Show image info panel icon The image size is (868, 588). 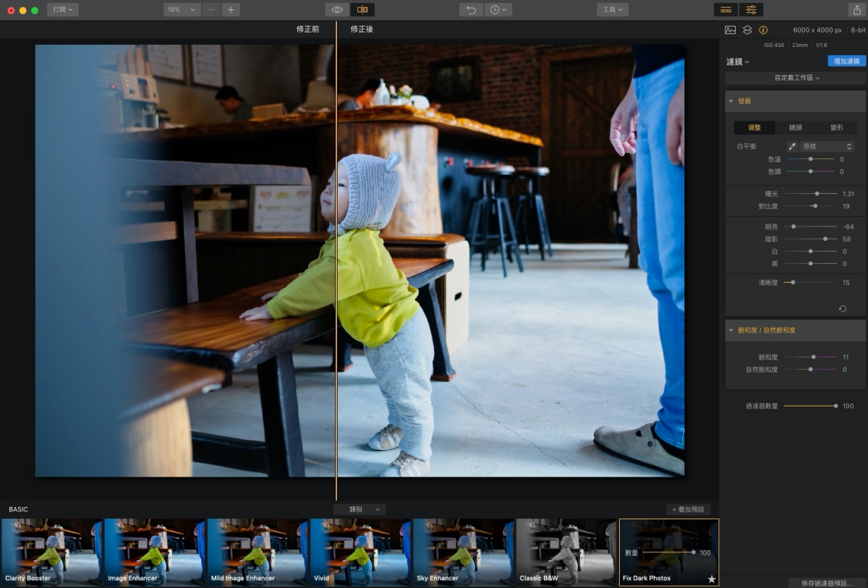pyautogui.click(x=763, y=30)
